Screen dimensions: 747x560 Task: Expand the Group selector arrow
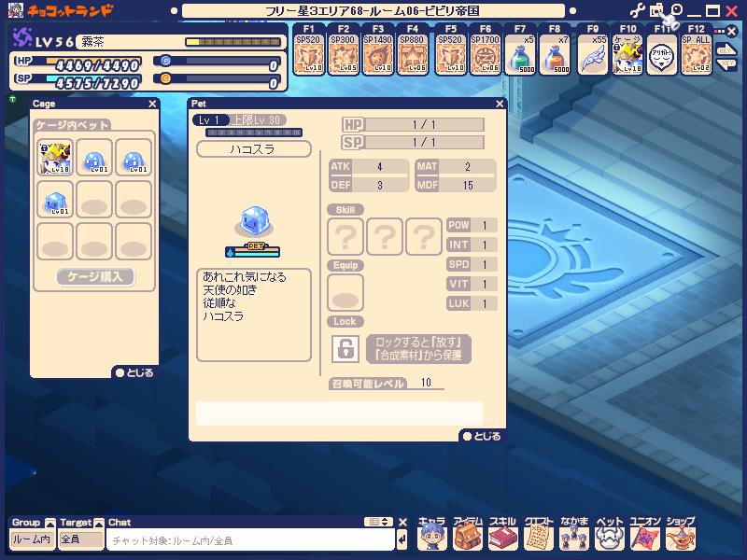pyautogui.click(x=50, y=523)
